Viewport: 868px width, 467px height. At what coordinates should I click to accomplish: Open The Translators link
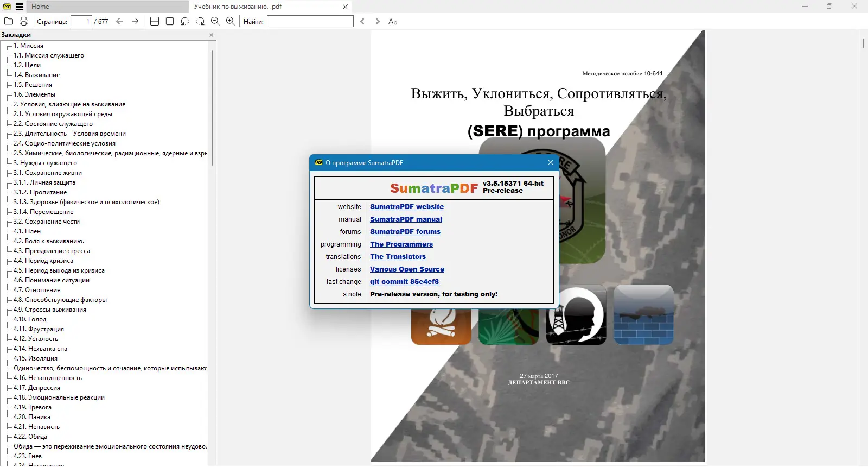tap(398, 257)
